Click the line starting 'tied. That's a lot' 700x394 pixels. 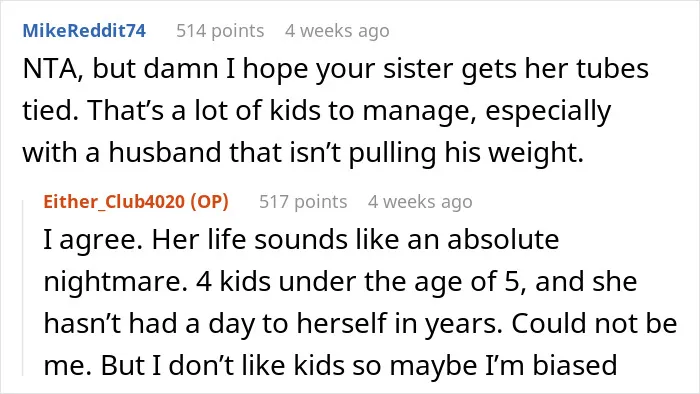pyautogui.click(x=317, y=111)
